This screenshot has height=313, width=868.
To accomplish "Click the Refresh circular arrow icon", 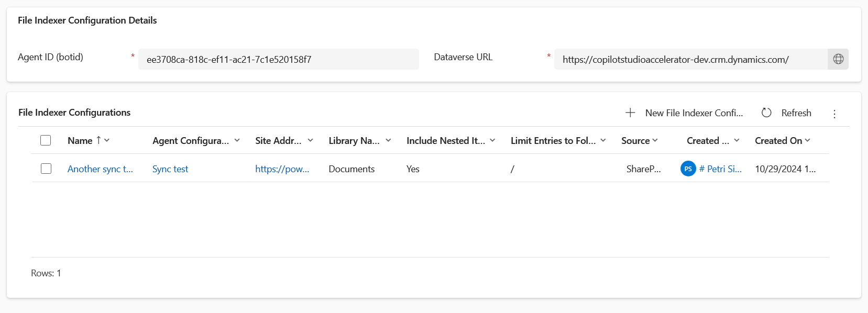I will (x=766, y=113).
